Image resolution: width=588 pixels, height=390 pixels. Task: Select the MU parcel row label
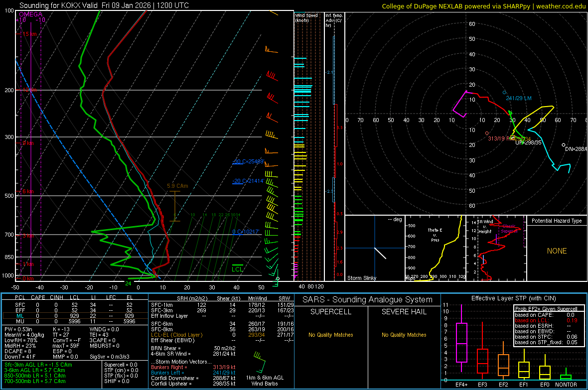click(20, 321)
